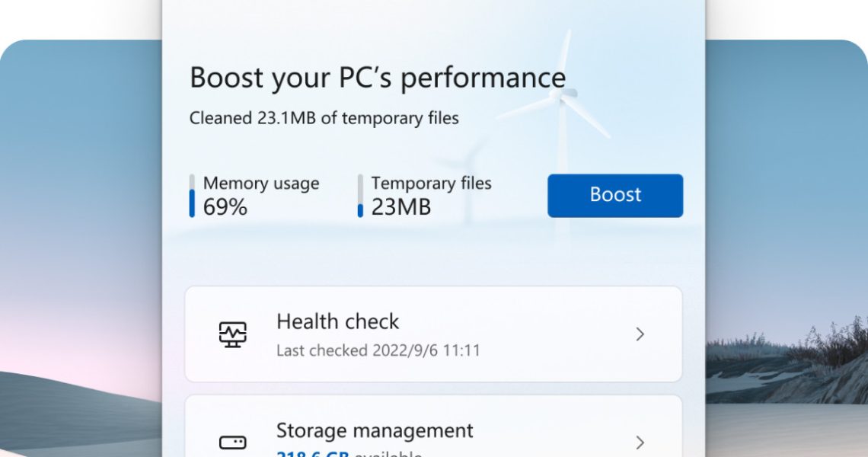Click the Memory usage label
The image size is (868, 457).
(x=260, y=184)
